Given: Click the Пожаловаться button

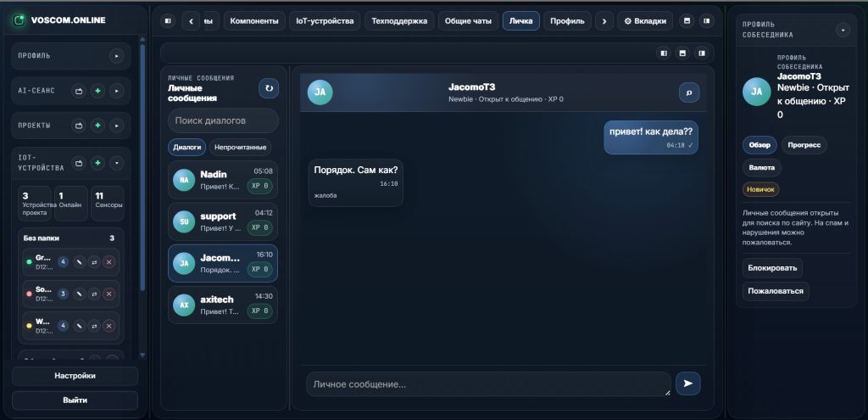Looking at the screenshot, I should coord(776,291).
